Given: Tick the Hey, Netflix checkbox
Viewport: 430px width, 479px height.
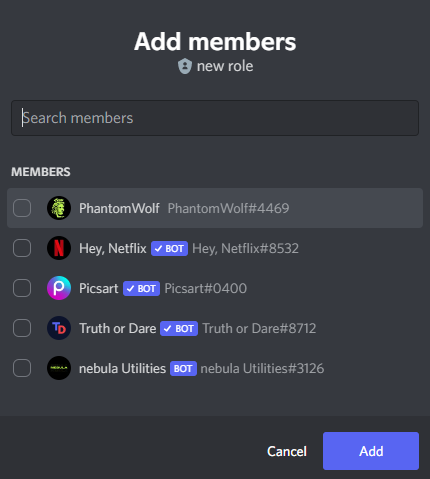Looking at the screenshot, I should [x=22, y=248].
